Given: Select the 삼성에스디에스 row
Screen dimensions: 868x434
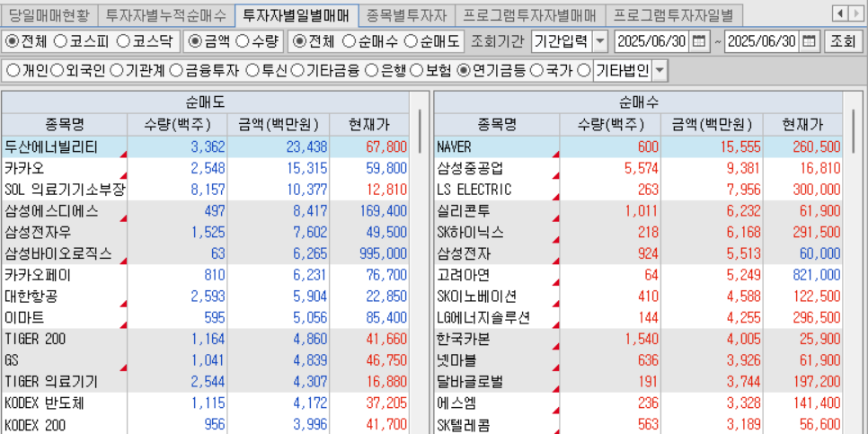Looking at the screenshot, I should [x=206, y=211].
